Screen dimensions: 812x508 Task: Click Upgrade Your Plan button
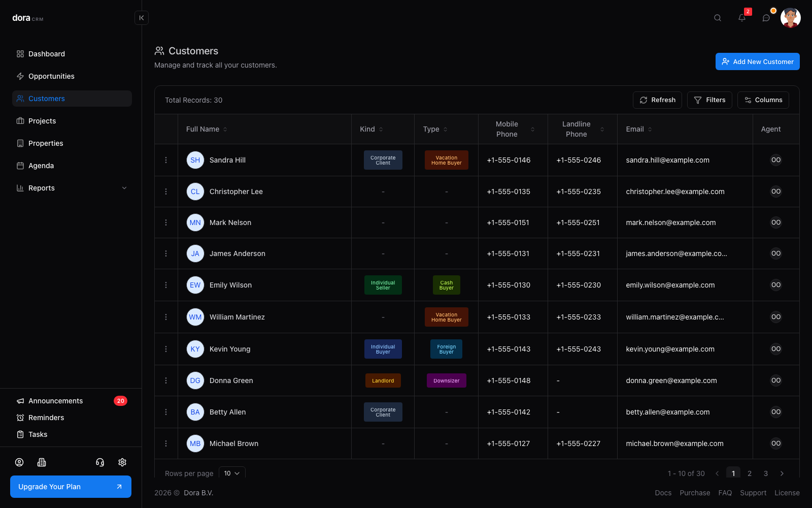pyautogui.click(x=71, y=487)
